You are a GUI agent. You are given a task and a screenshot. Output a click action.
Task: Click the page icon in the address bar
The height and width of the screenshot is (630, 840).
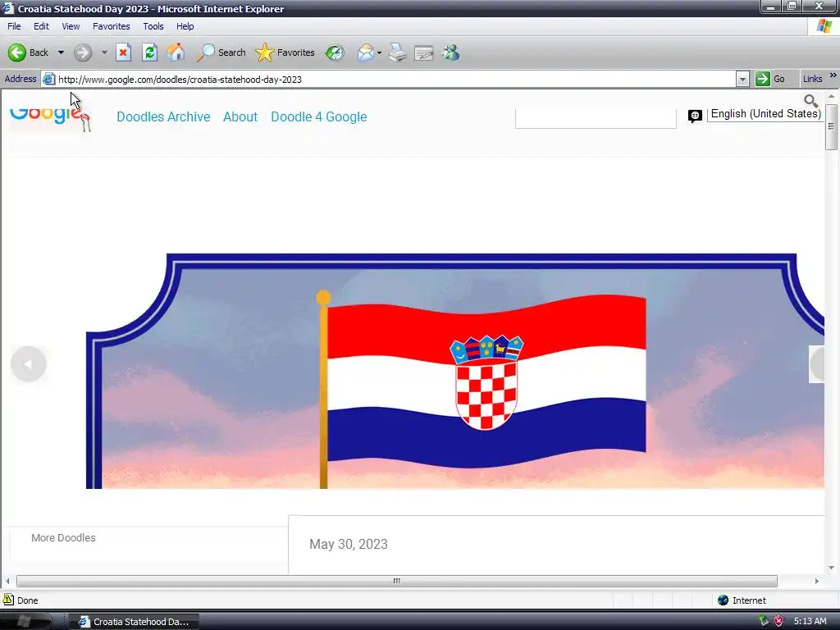48,80
